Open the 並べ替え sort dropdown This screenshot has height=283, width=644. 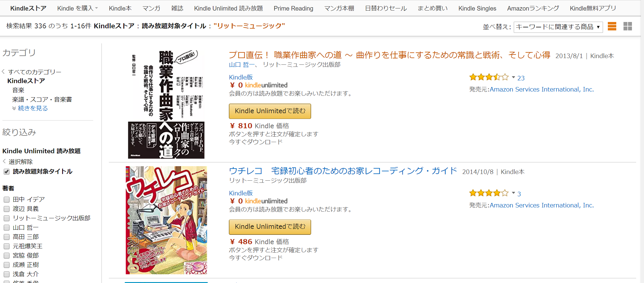(x=558, y=27)
